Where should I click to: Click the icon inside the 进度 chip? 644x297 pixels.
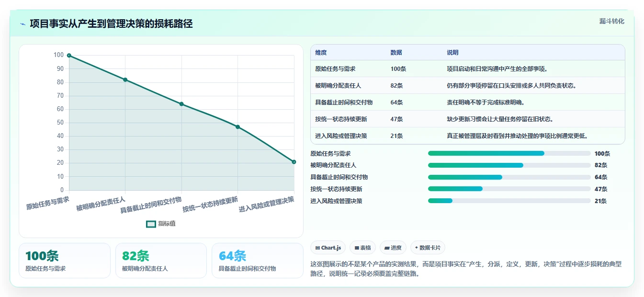pyautogui.click(x=387, y=248)
